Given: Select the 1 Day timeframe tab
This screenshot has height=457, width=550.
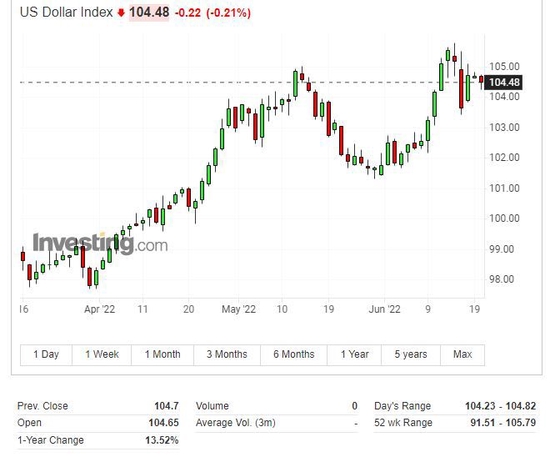Looking at the screenshot, I should (46, 355).
